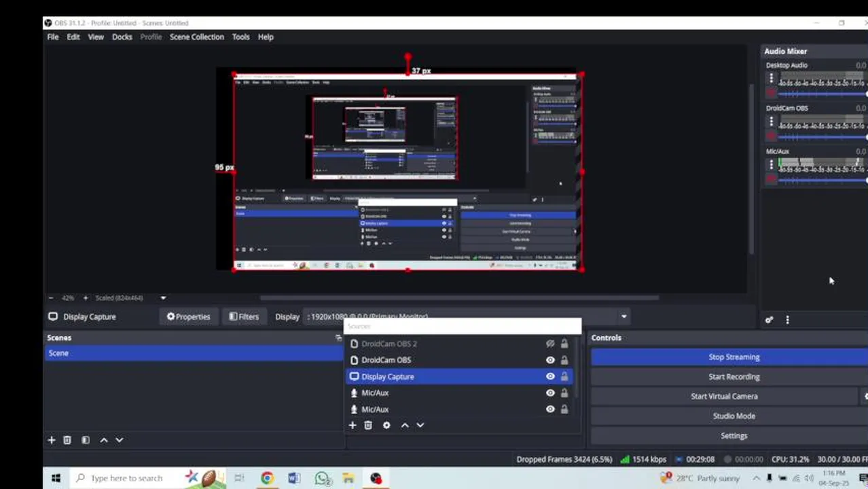Open File Explorer from the taskbar
Image resolution: width=868 pixels, height=489 pixels.
(x=348, y=478)
